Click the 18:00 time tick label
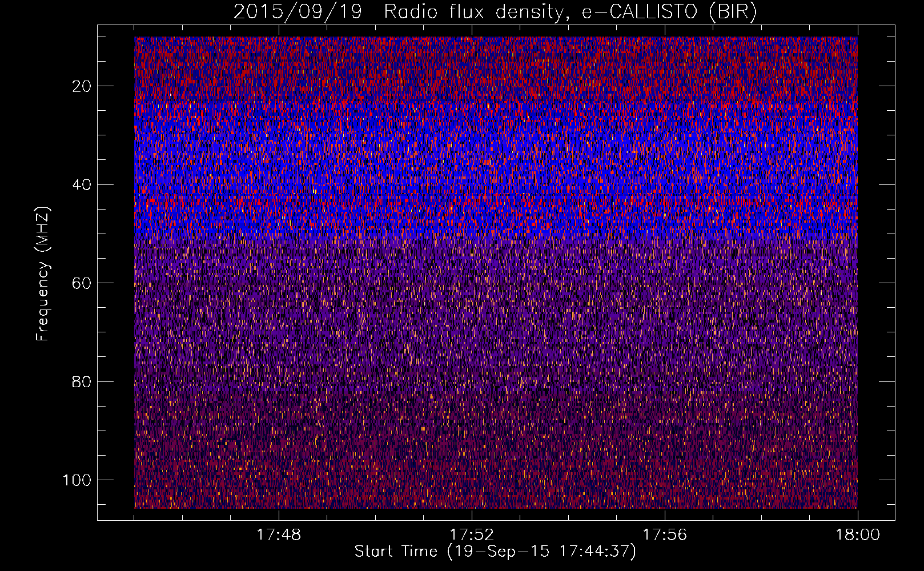Viewport: 924px width, 571px height. (858, 535)
